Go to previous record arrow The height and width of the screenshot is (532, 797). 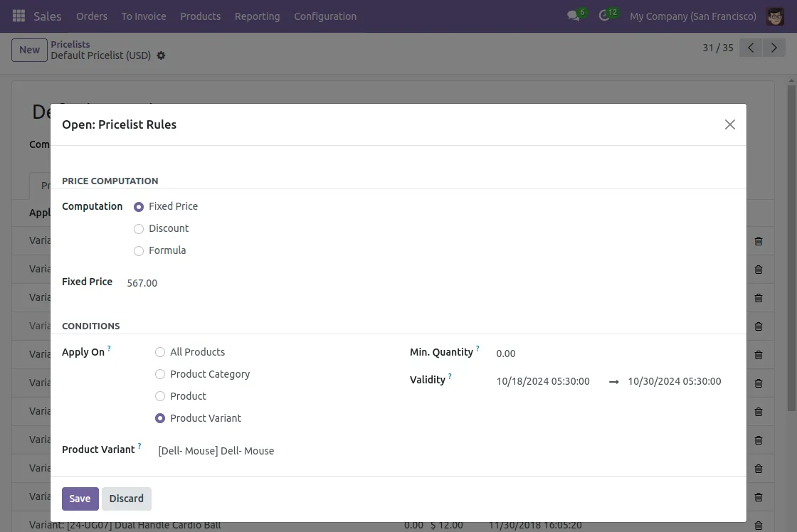coord(751,48)
